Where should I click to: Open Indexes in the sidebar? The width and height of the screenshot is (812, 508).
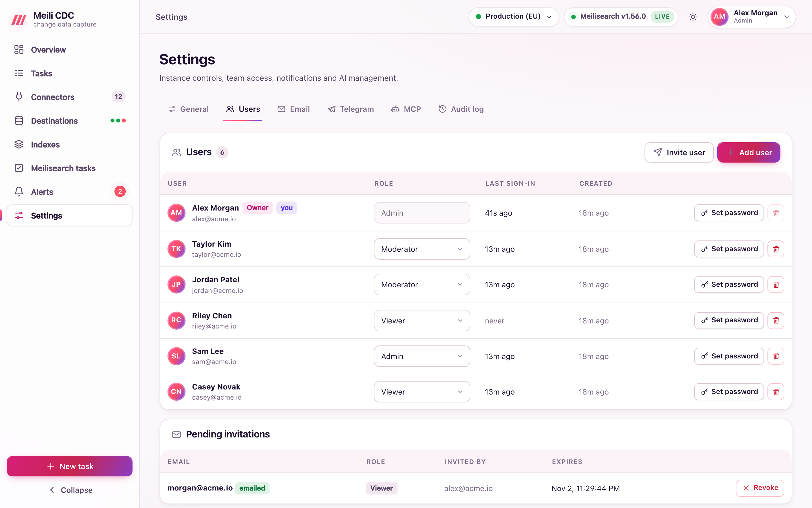(x=69, y=144)
